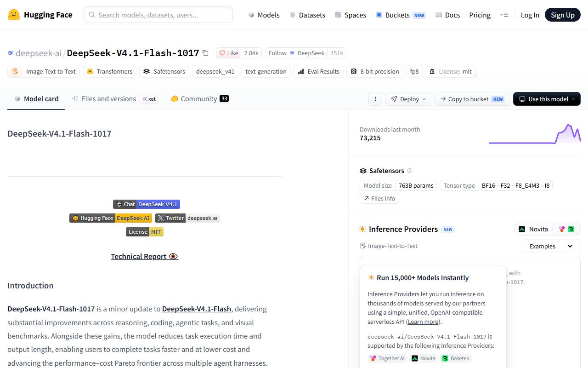588x368 pixels.
Task: Like the DeepSeek-V4.1-Flash-1017 model
Action: [x=228, y=53]
